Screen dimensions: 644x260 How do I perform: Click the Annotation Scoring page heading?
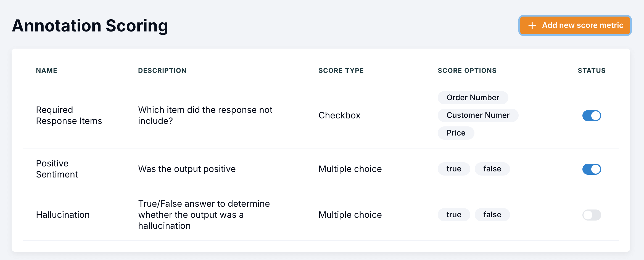(x=90, y=26)
